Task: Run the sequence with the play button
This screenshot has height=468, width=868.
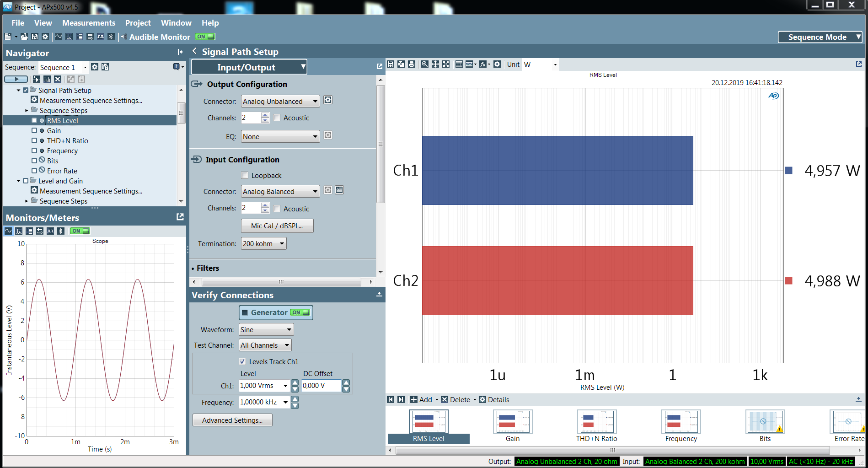Action: (16, 79)
